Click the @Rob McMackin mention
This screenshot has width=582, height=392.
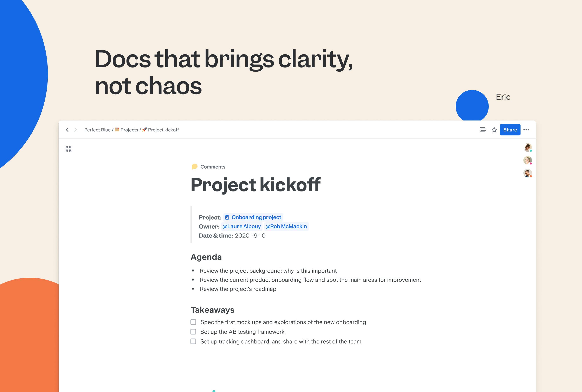[286, 227]
